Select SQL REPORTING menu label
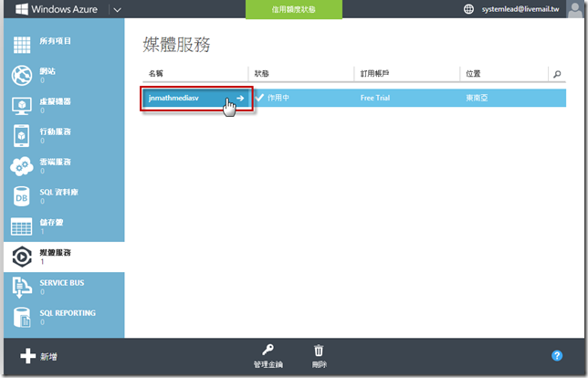The width and height of the screenshot is (588, 378). click(x=68, y=313)
